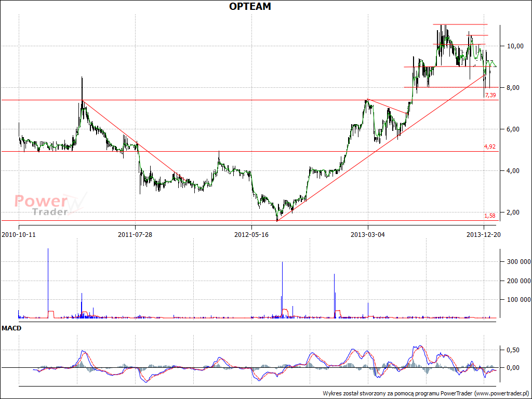Click the 200 000 volume axis label
Screen dimensions: 532x399
click(x=519, y=281)
